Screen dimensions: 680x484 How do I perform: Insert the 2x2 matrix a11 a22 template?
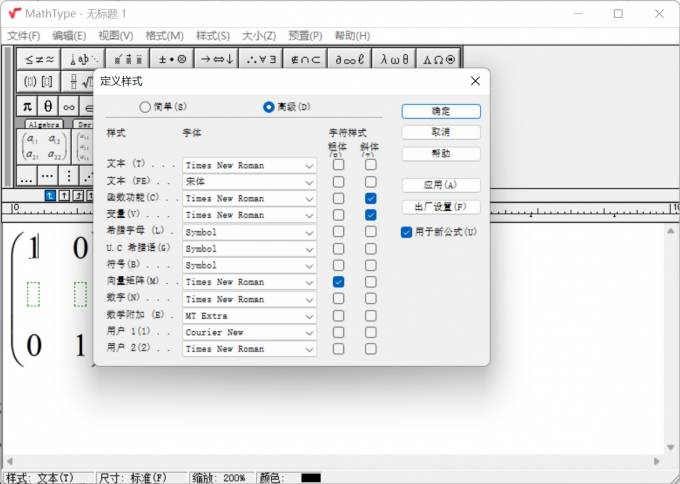(x=43, y=146)
